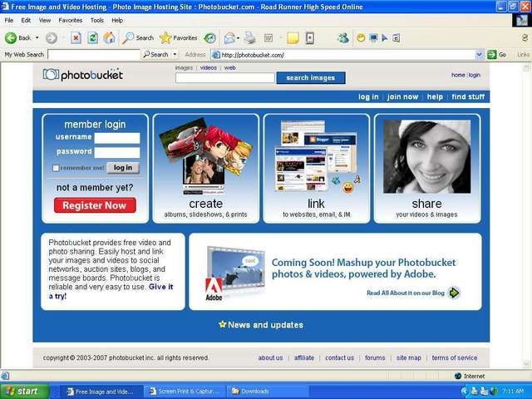This screenshot has width=532, height=399.
Task: Open the Tools menu
Action: pyautogui.click(x=96, y=20)
